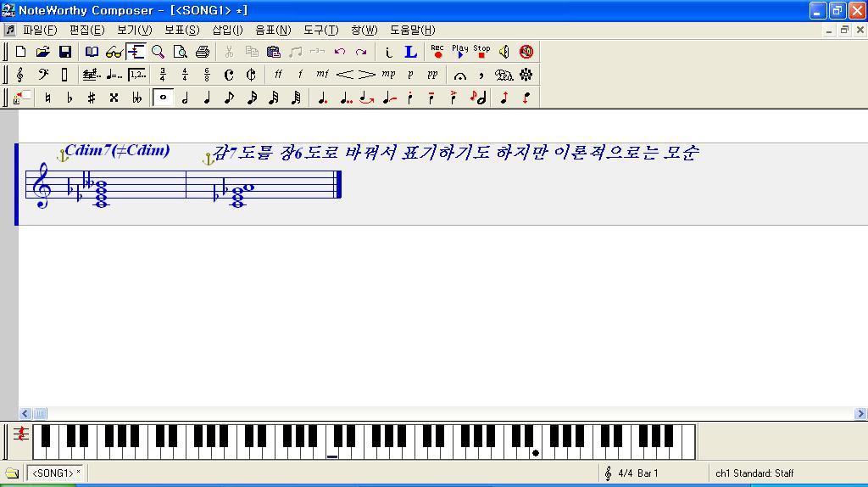This screenshot has width=868, height=487.
Task: Toggle the sharp accidental
Action: coord(92,98)
